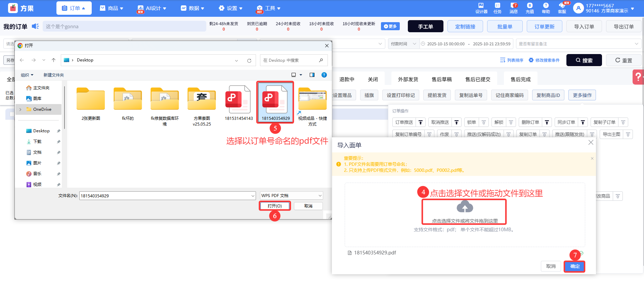Screen dimensions: 644x287
Task: Click the red question mark help tab
Action: [x=638, y=77]
